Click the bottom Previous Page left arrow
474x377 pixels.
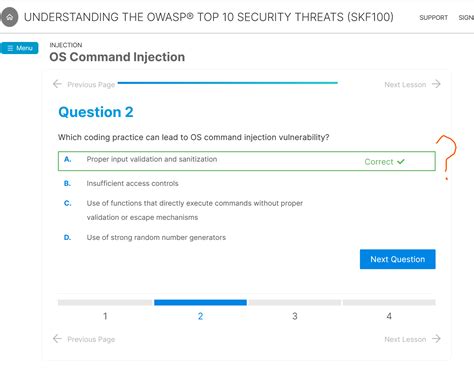[57, 339]
